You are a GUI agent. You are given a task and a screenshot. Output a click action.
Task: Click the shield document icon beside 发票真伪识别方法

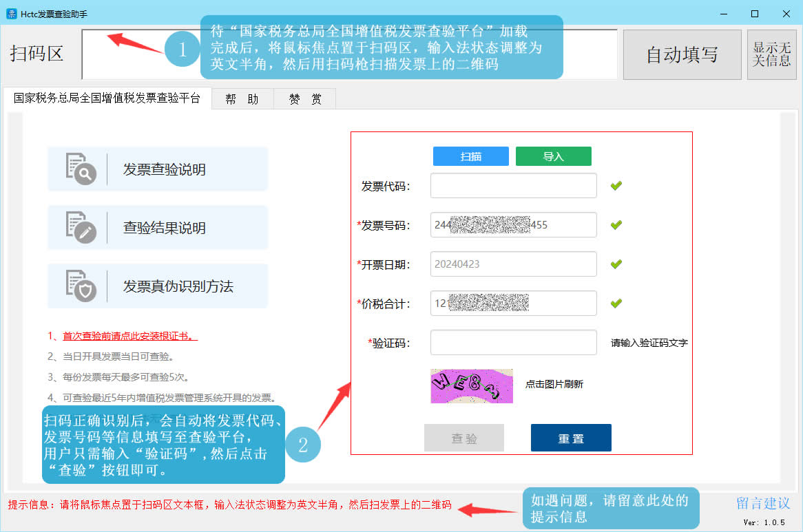click(80, 286)
